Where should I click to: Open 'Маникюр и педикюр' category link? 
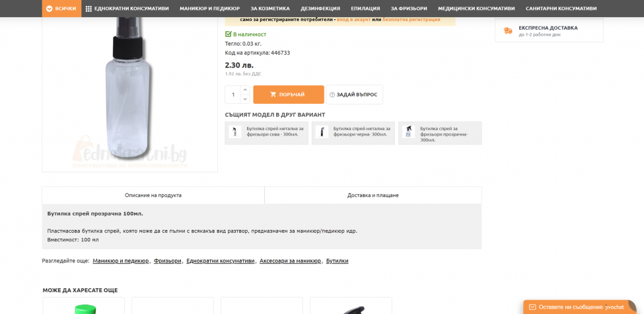coord(121,261)
